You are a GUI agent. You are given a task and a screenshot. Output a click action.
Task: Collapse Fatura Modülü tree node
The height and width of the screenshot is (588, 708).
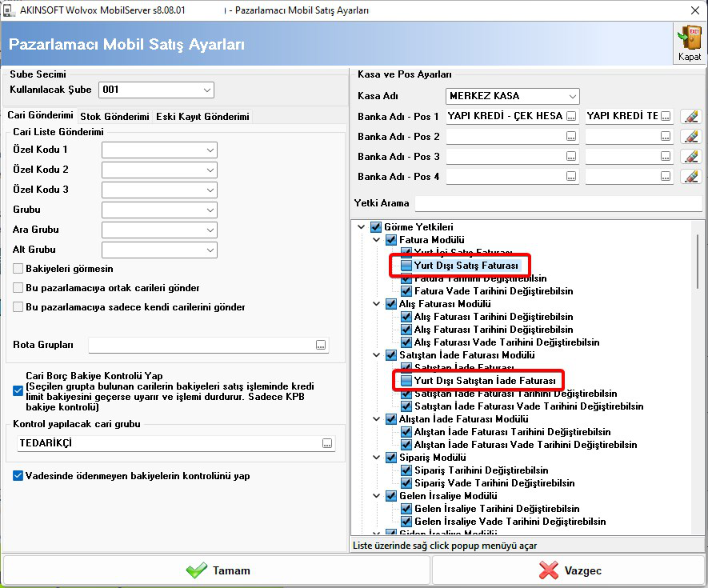(x=377, y=240)
